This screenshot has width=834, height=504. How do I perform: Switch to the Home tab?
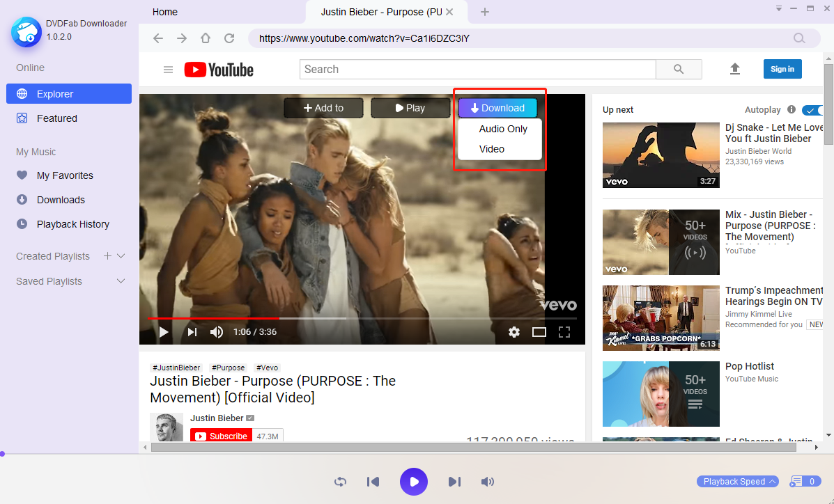tap(165, 12)
